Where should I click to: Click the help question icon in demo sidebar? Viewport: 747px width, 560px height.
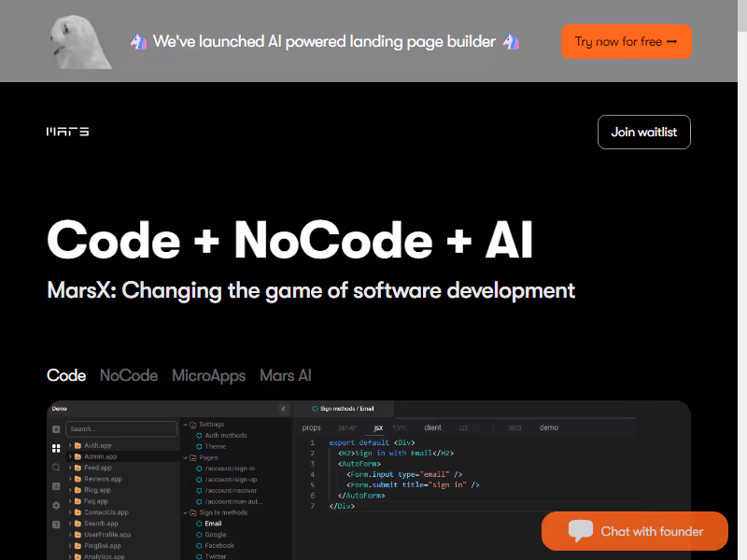click(x=56, y=525)
